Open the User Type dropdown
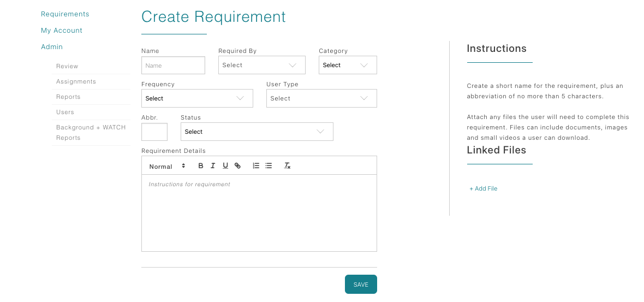Screen dimensions: 644x302 point(321,98)
